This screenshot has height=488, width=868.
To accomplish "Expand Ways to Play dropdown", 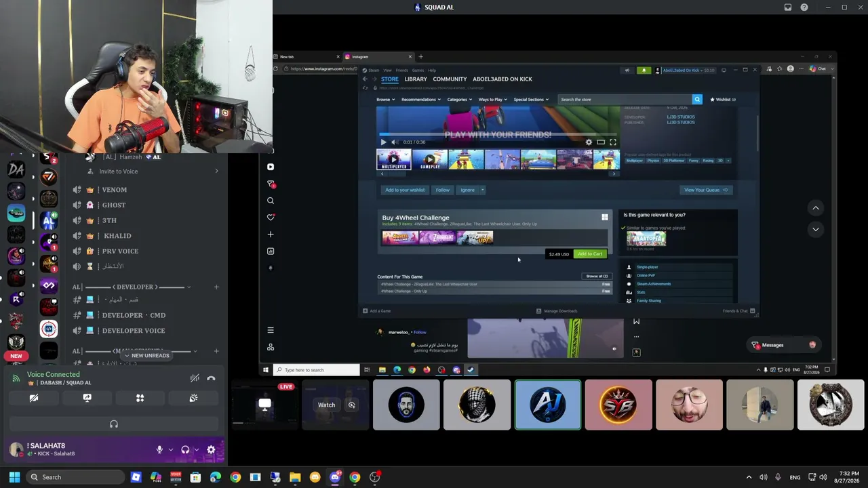I will [x=492, y=100].
